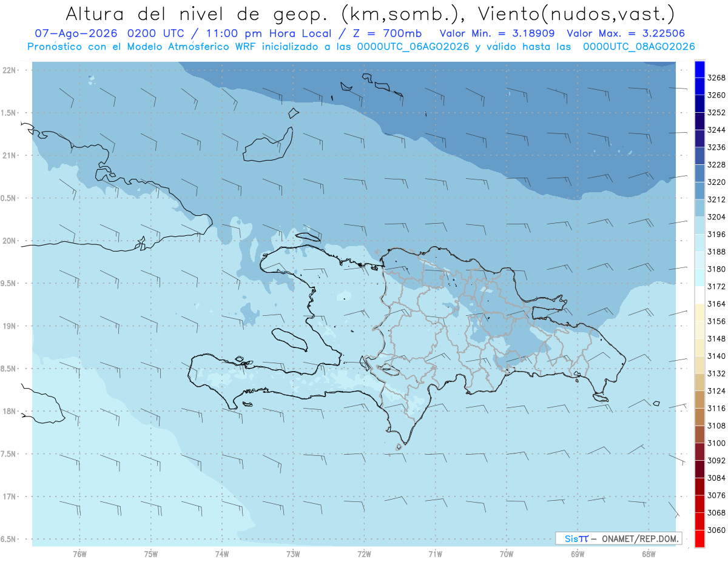Click the 'ONAMET/REP.DOM.' credit label
This screenshot has height=562, width=728.
(639, 538)
